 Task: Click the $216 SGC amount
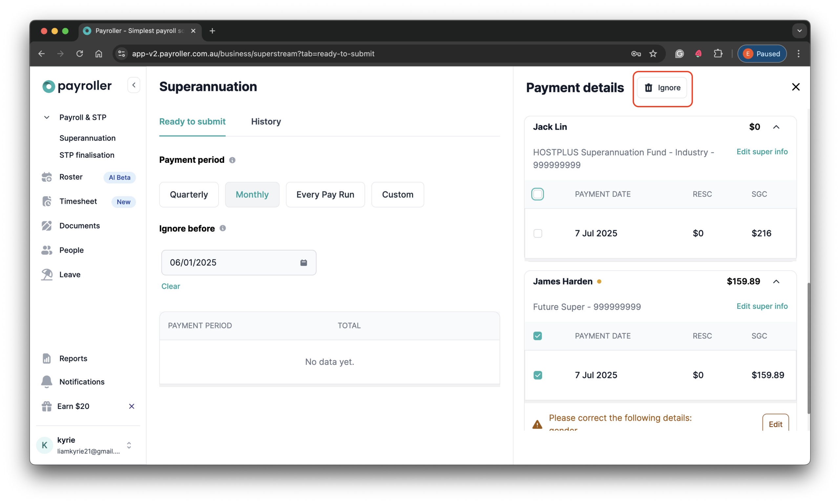pos(762,234)
